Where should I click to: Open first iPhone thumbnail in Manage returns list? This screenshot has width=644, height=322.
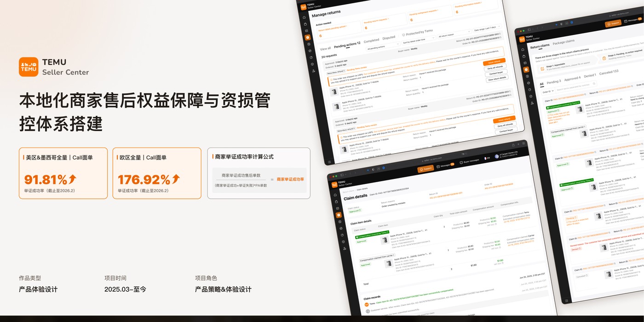coord(334,92)
